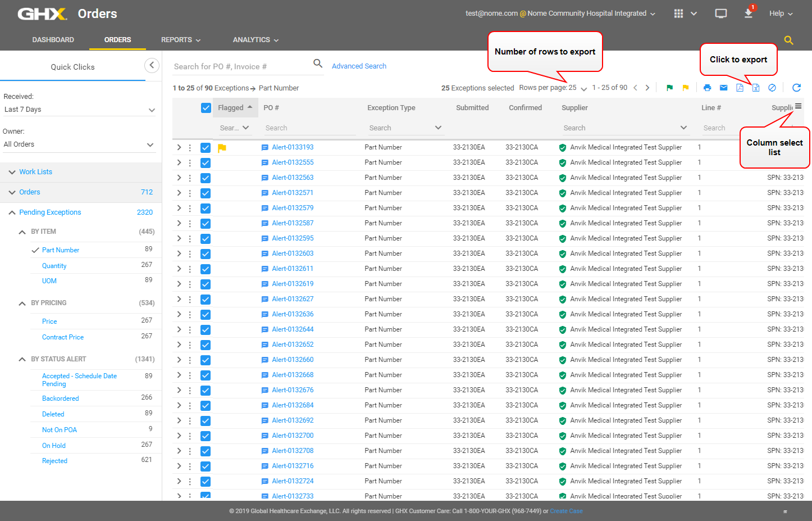Click the print icon in the toolbar
Image resolution: width=812 pixels, height=521 pixels.
707,88
